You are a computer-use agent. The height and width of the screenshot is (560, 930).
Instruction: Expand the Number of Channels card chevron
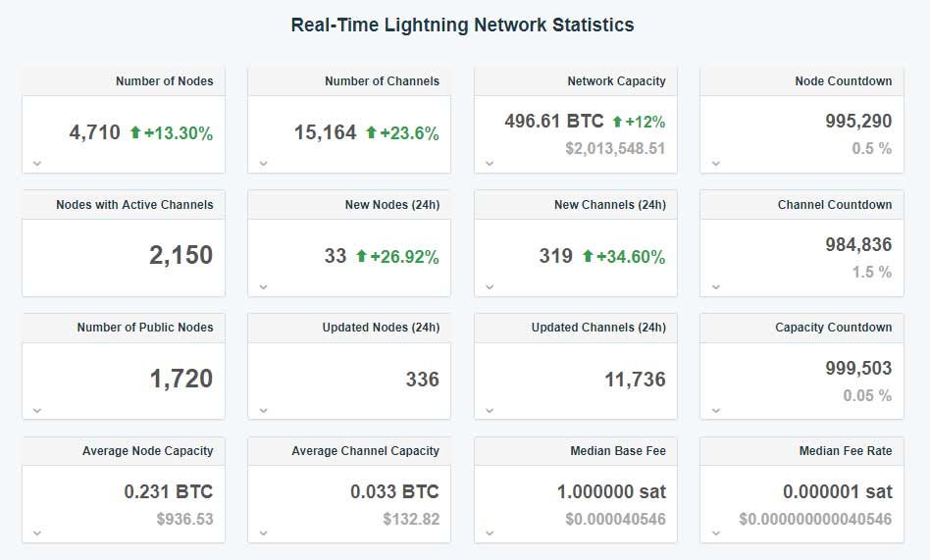(x=263, y=163)
